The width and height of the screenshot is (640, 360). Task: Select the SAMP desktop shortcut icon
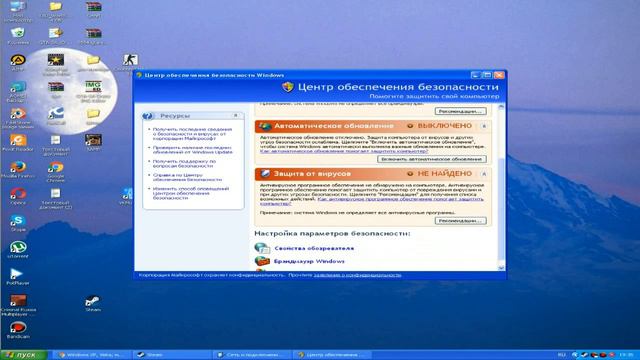tap(93, 140)
